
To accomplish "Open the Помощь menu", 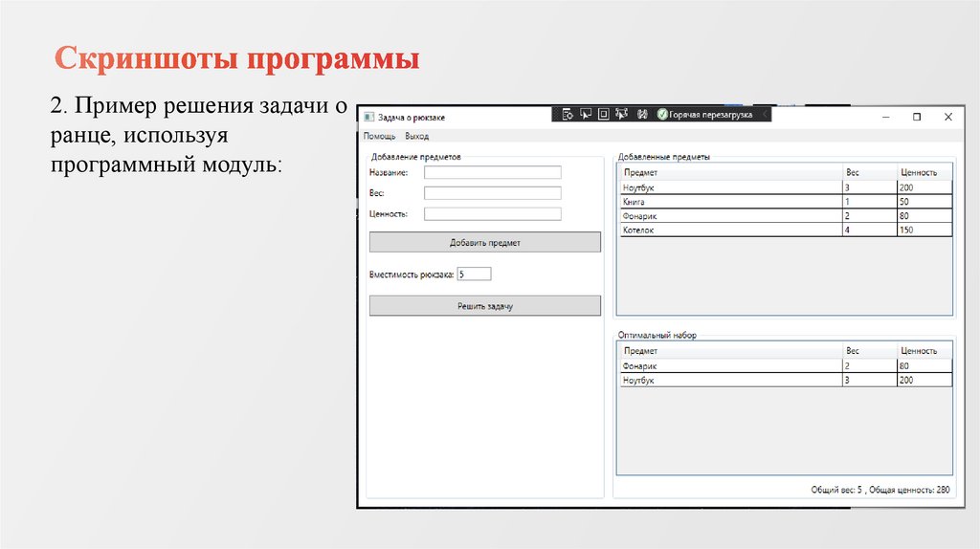I will point(379,136).
